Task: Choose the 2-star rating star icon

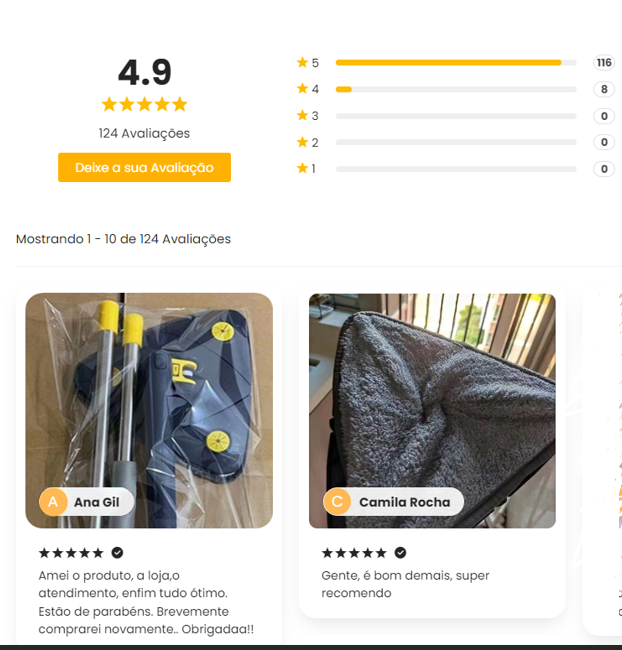Action: point(302,142)
